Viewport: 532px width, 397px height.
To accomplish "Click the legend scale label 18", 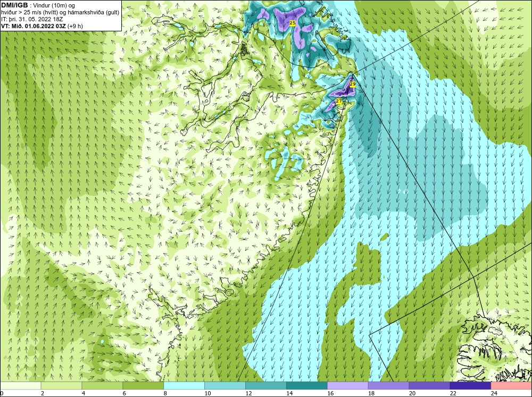I will (x=371, y=393).
